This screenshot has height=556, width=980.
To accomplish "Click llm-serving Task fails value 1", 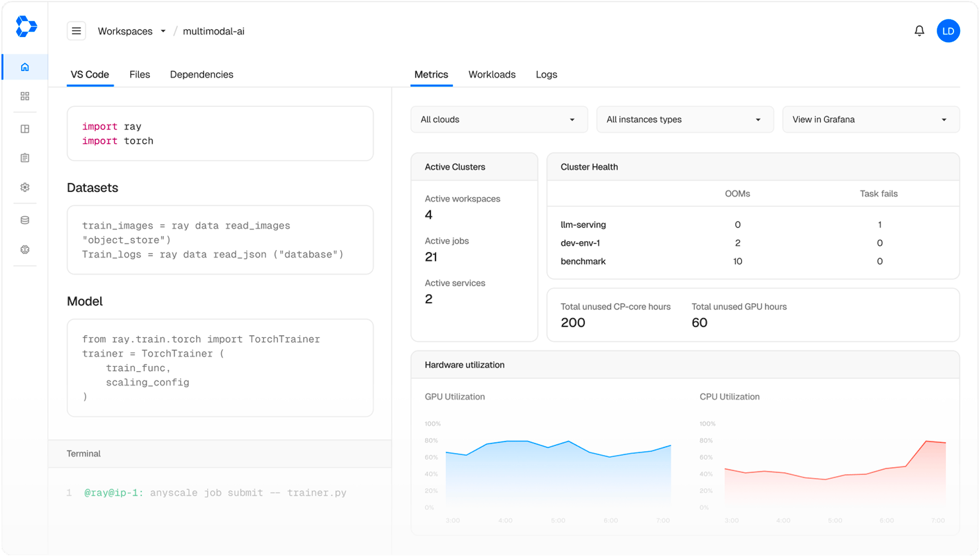I will click(880, 225).
